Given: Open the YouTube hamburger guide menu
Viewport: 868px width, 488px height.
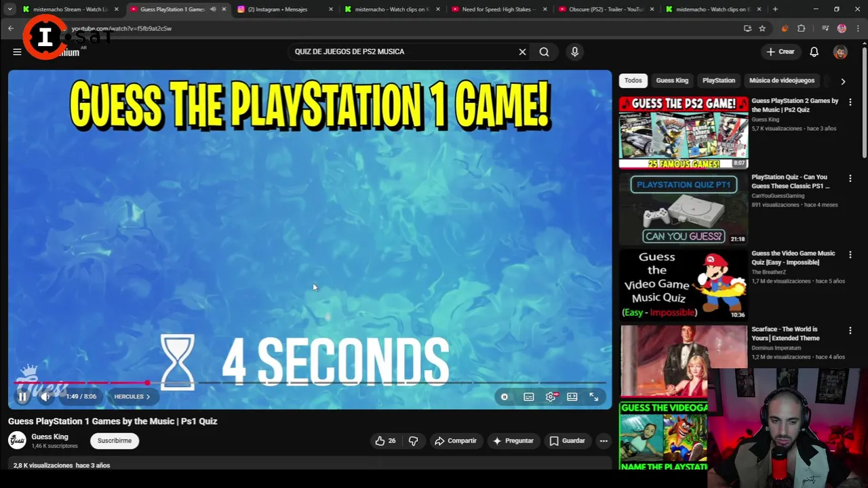Looking at the screenshot, I should (17, 52).
